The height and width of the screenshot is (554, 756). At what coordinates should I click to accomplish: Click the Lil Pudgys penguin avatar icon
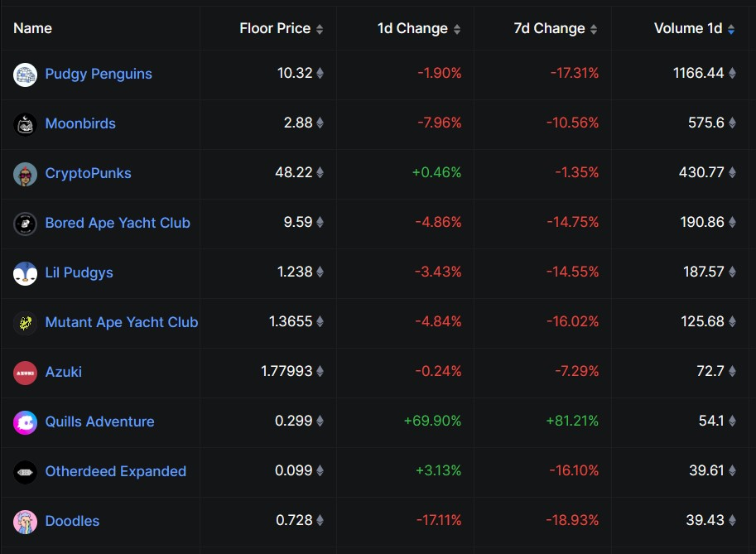click(x=25, y=272)
